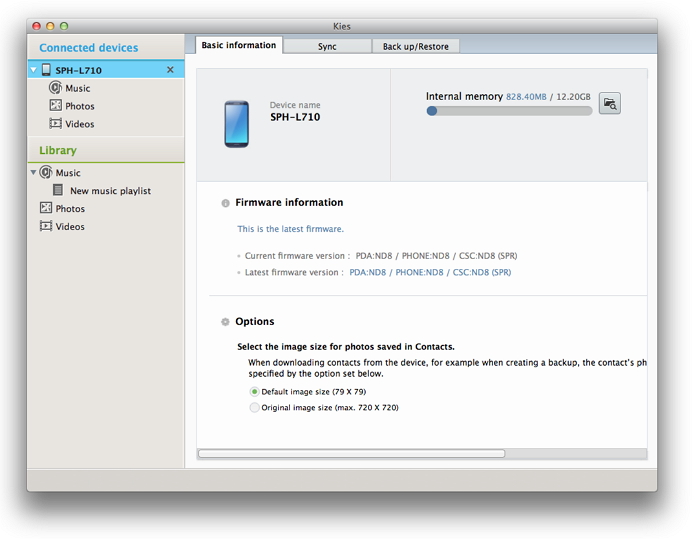The width and height of the screenshot is (700, 539).
Task: Collapse the Library Music tree
Action: [x=33, y=172]
